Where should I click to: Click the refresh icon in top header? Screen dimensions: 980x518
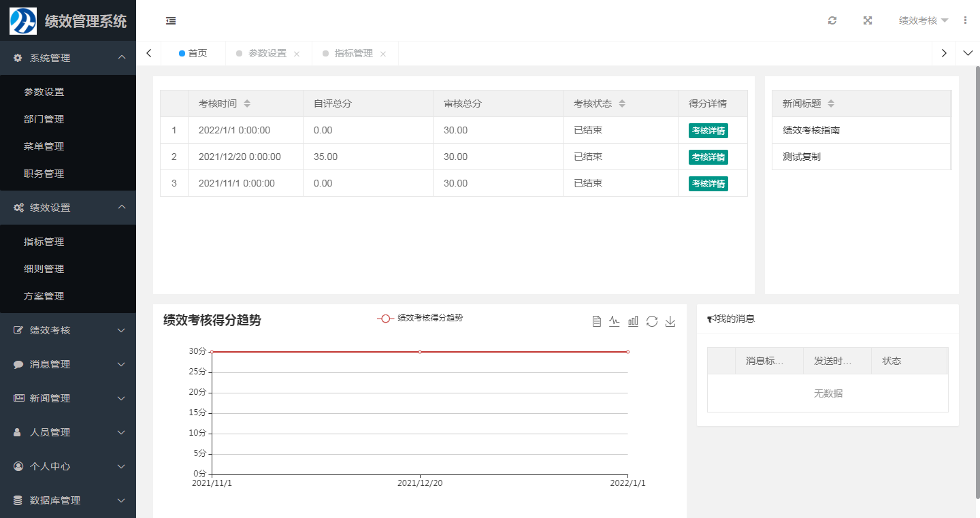[832, 20]
